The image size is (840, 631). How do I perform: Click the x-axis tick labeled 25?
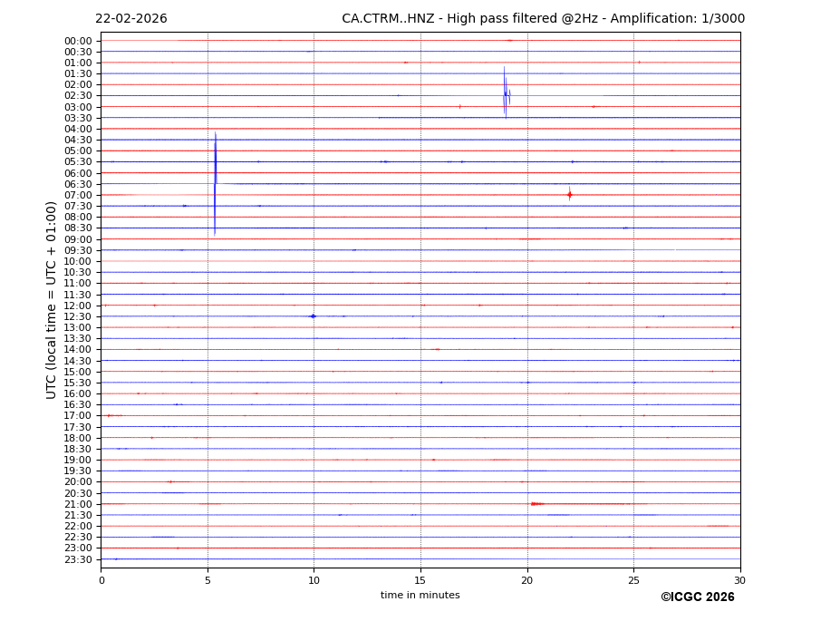(633, 580)
